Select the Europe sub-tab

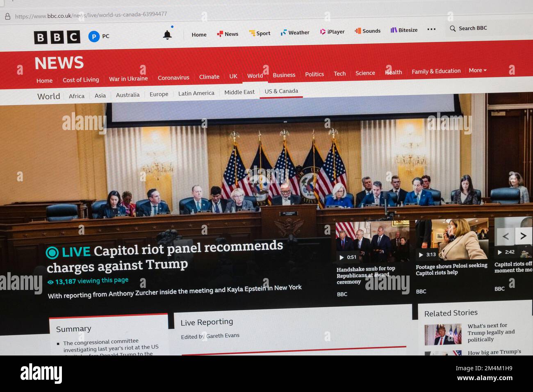(x=159, y=94)
